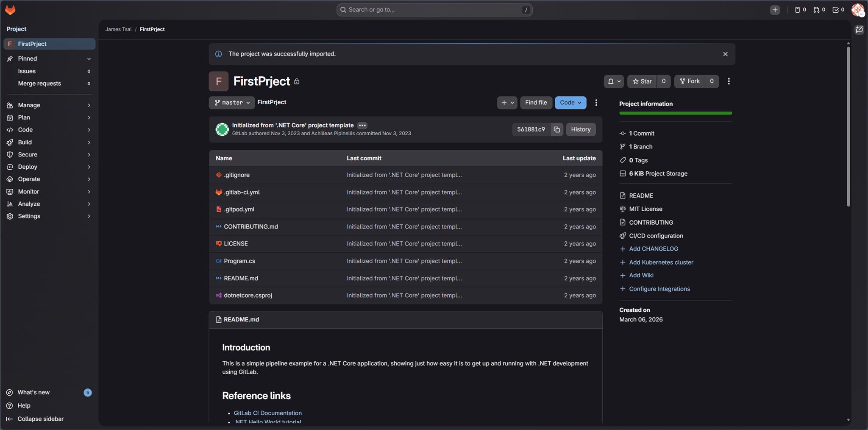The height and width of the screenshot is (430, 868).
Task: Star the FirstPrject project
Action: tap(642, 81)
